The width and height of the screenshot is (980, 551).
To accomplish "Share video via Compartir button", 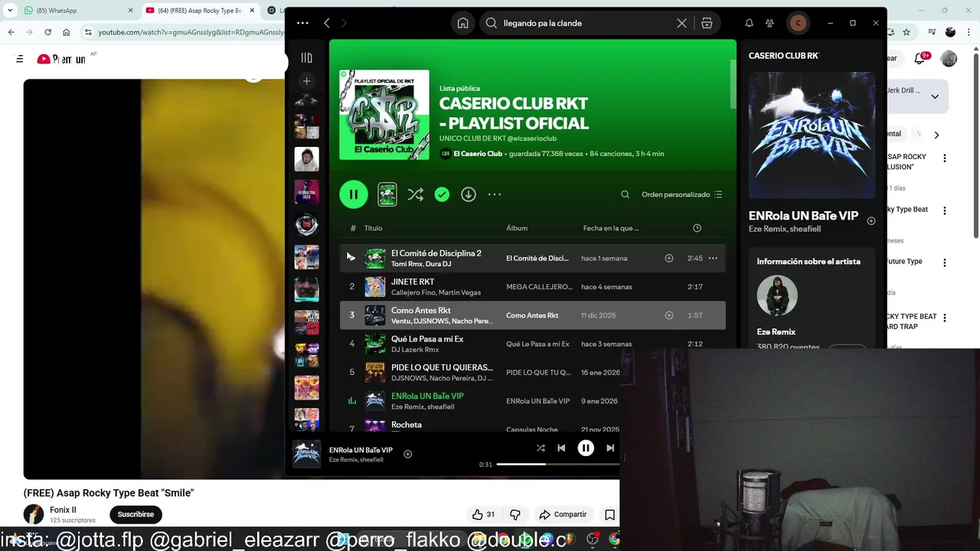I will (563, 514).
